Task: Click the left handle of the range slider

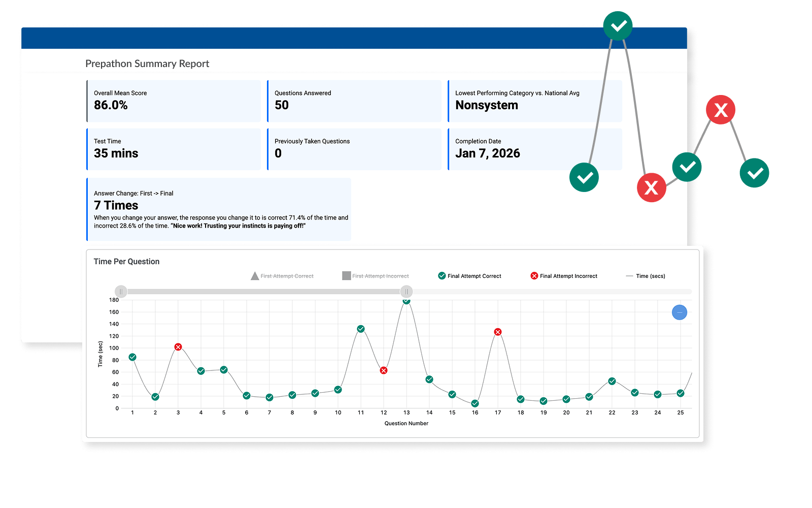Action: [x=121, y=292]
